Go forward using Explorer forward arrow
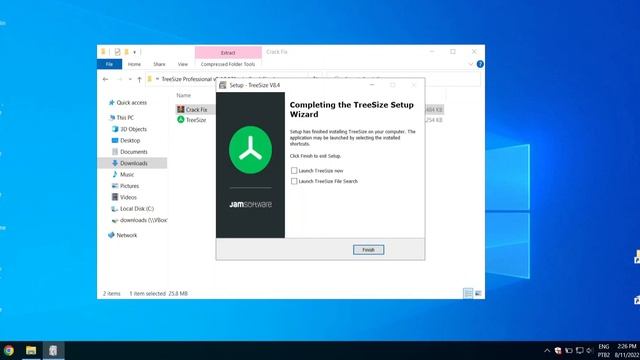Viewport: 640px width, 360px height. (119, 79)
